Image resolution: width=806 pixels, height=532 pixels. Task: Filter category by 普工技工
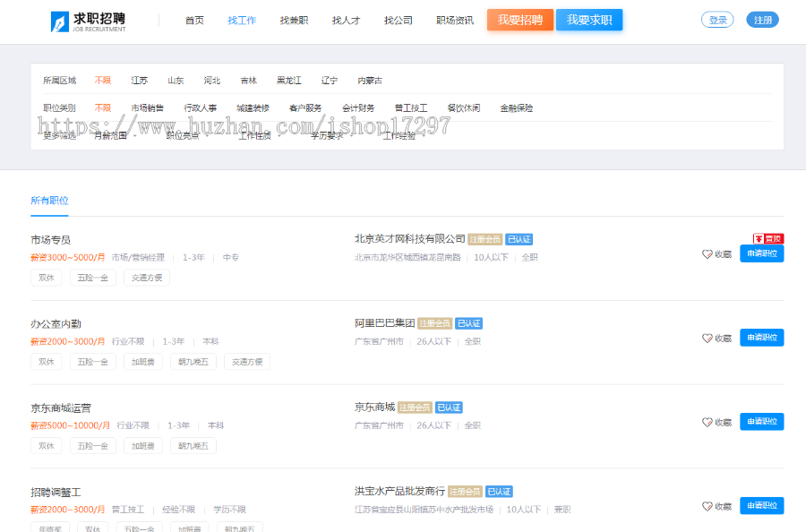(411, 108)
